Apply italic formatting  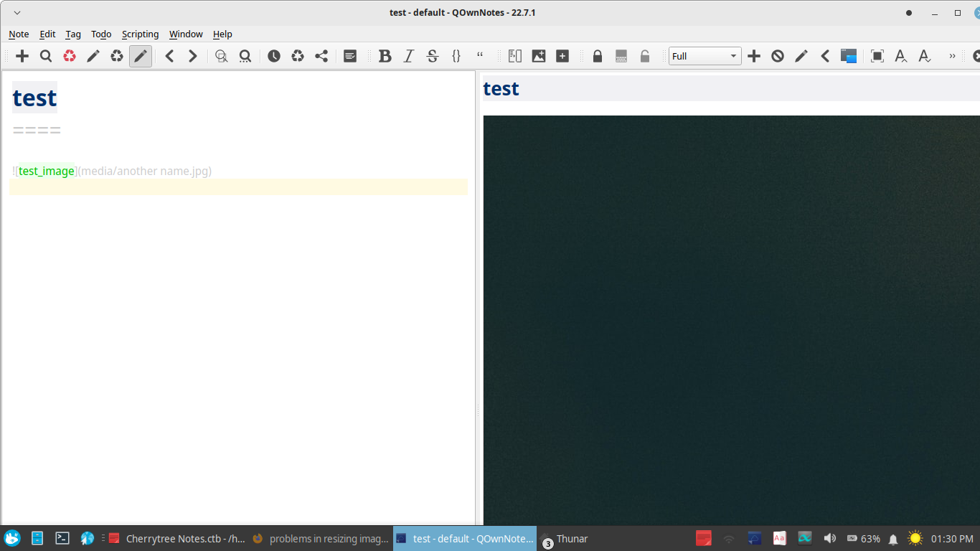click(409, 56)
